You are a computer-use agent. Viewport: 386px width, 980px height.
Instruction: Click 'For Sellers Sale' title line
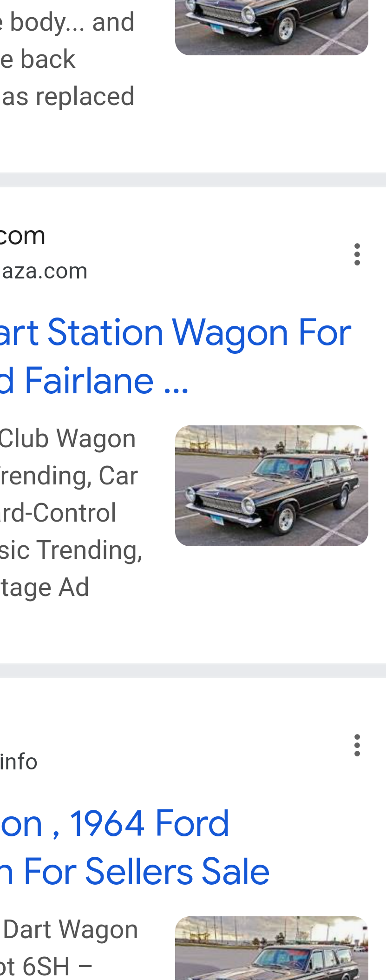point(135,871)
